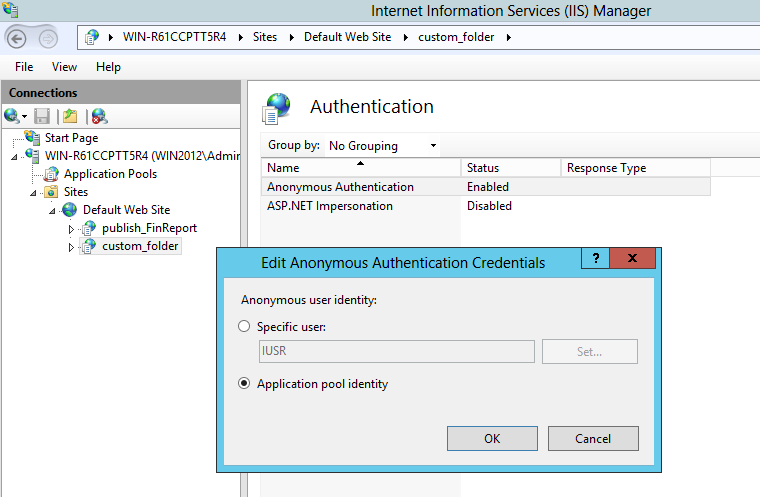Open the View menu

[64, 67]
